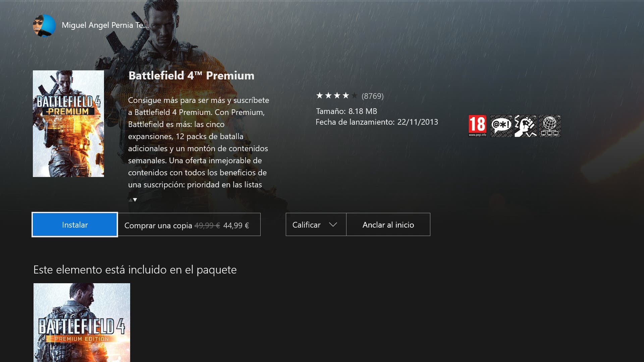Click the user profile avatar picture
This screenshot has height=362, width=644.
click(44, 25)
